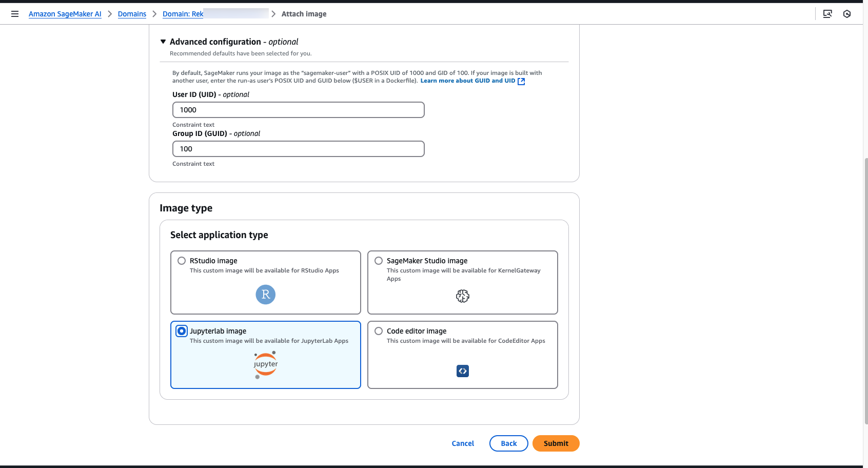The height and width of the screenshot is (468, 868).
Task: Click 'Recommended defaults have been selected' text
Action: [241, 53]
